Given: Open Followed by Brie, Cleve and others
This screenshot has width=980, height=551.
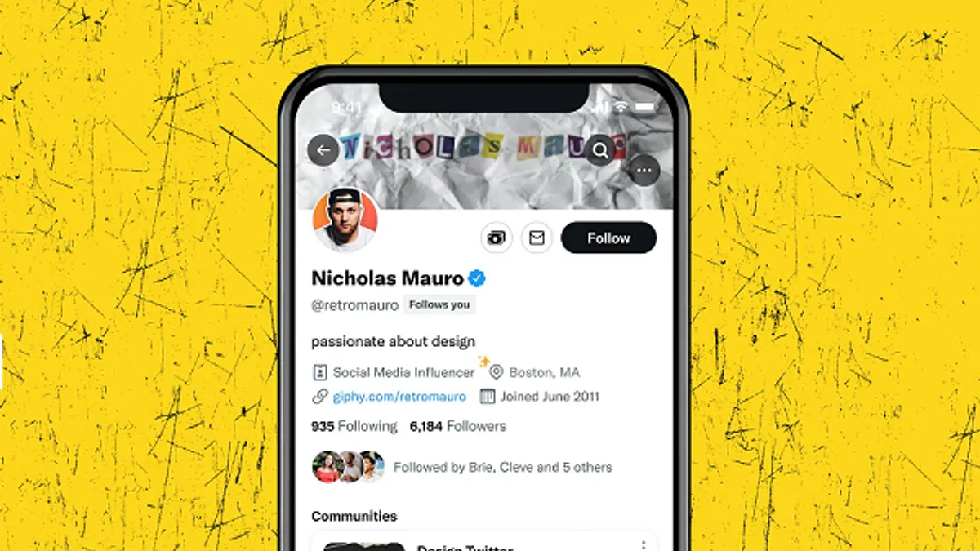Looking at the screenshot, I should coord(461,467).
